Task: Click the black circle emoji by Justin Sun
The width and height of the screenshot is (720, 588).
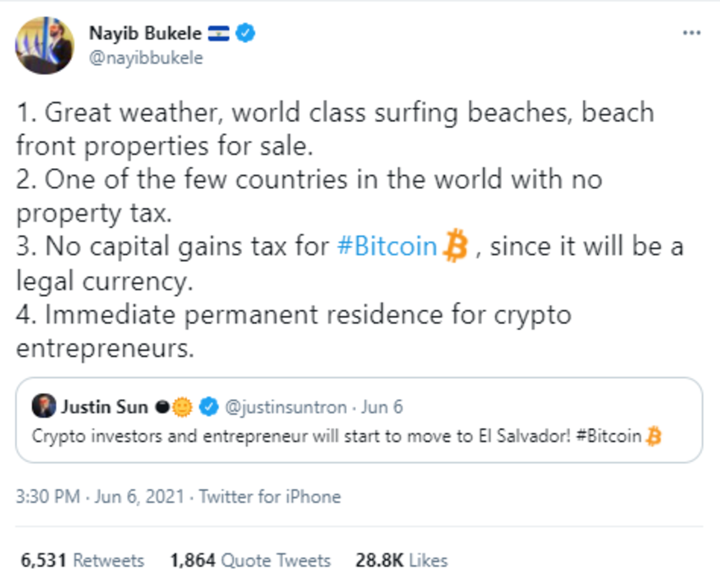Action: click(x=162, y=407)
